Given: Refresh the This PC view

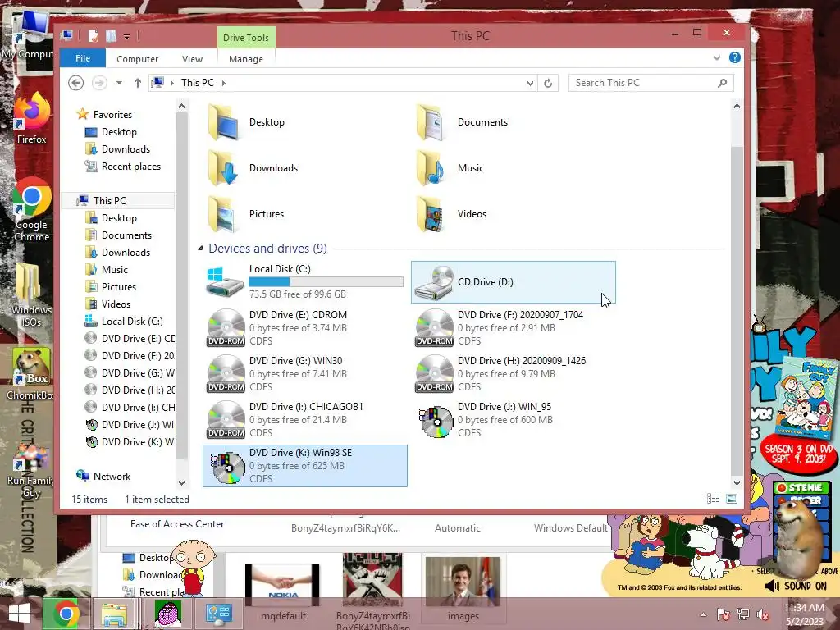Looking at the screenshot, I should pos(547,83).
